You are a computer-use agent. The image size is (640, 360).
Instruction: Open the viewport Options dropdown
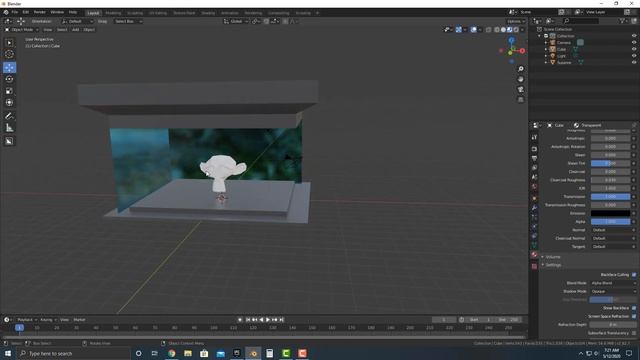(x=516, y=21)
